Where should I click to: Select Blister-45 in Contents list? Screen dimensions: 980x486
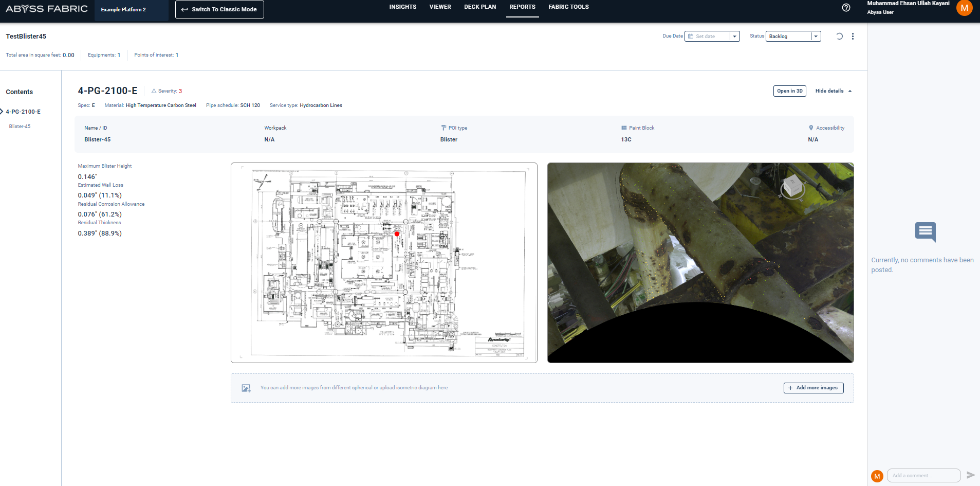(x=20, y=127)
